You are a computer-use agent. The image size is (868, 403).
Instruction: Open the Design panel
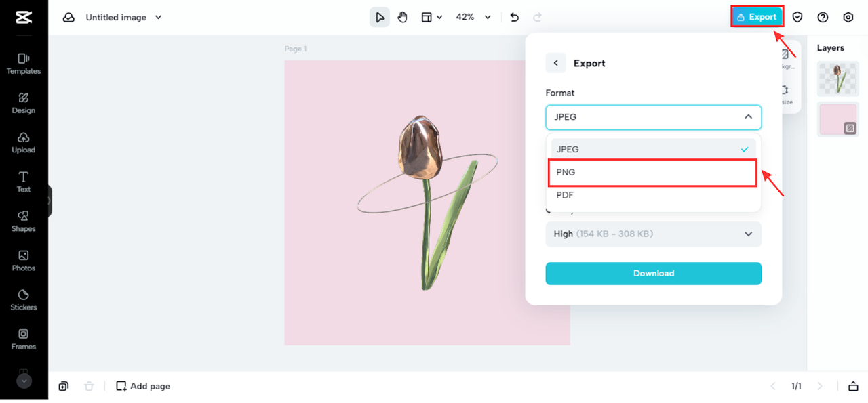24,103
